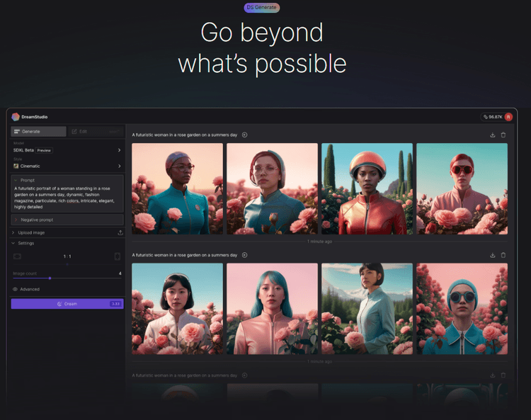Reuse the first batch prompt via circle arrow icon
The image size is (531, 420).
244,135
